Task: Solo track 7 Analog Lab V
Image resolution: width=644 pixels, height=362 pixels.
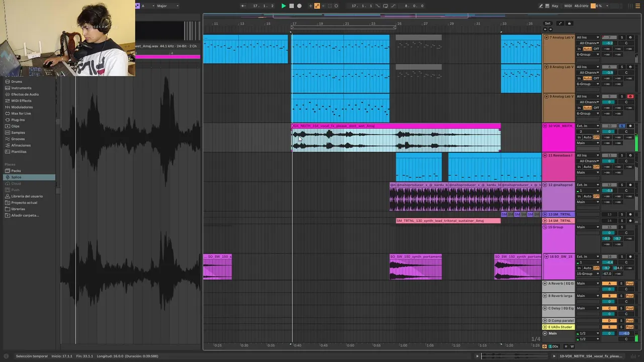Action: 621,38
